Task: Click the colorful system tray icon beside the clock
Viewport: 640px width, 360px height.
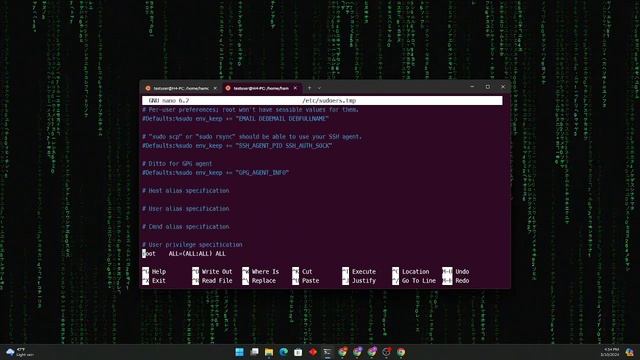Action: tap(630, 352)
